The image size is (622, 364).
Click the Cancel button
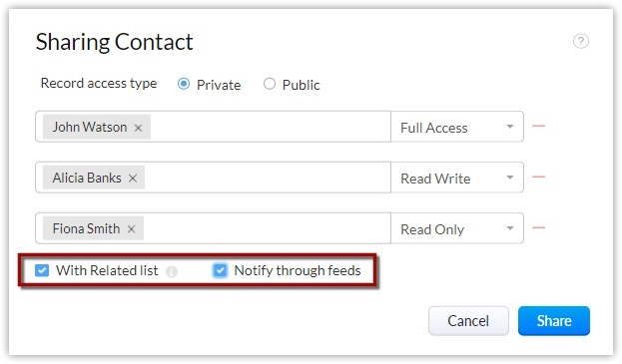[468, 321]
